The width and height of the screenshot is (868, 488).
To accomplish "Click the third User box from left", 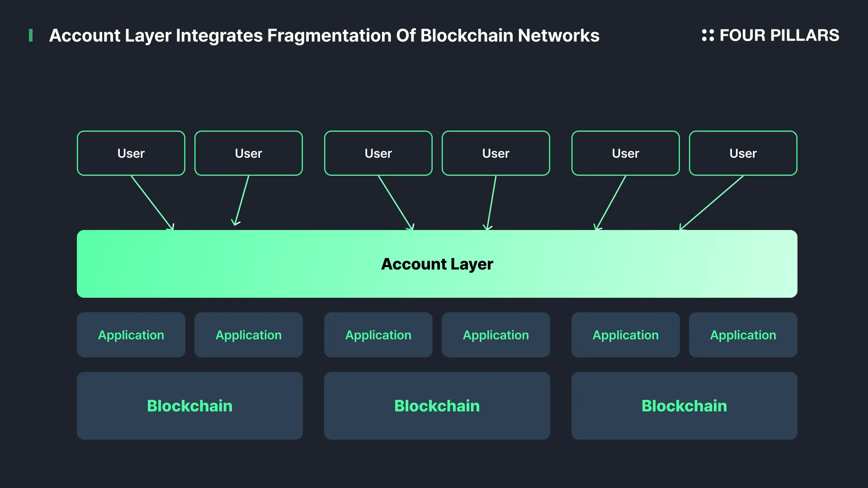I will [x=378, y=153].
